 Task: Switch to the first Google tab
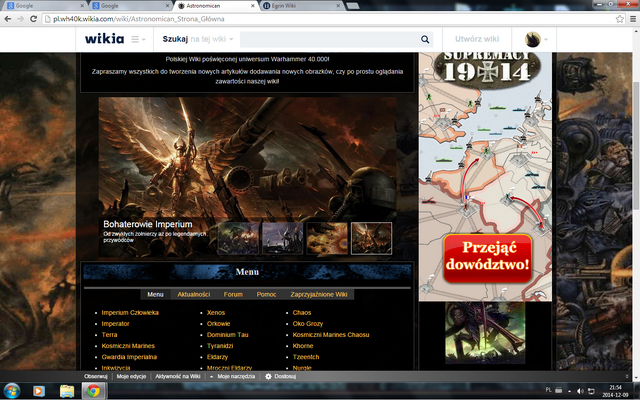[43, 6]
